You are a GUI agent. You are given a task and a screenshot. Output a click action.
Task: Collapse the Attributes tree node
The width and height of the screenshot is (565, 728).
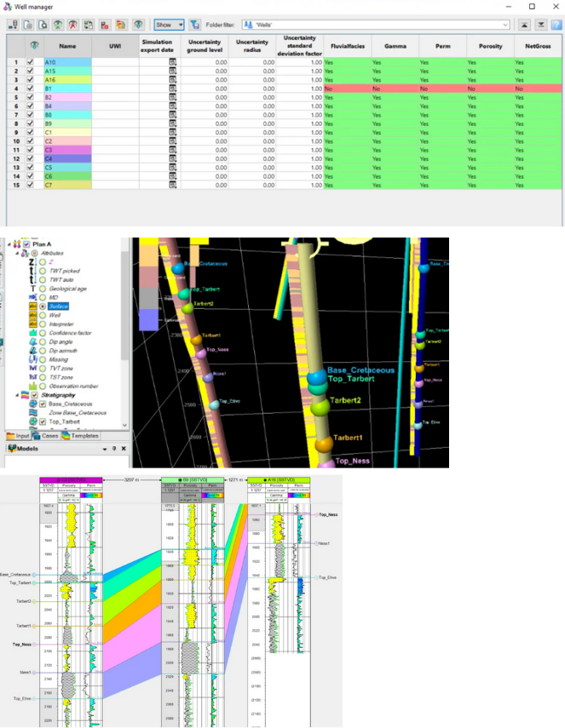pos(17,254)
